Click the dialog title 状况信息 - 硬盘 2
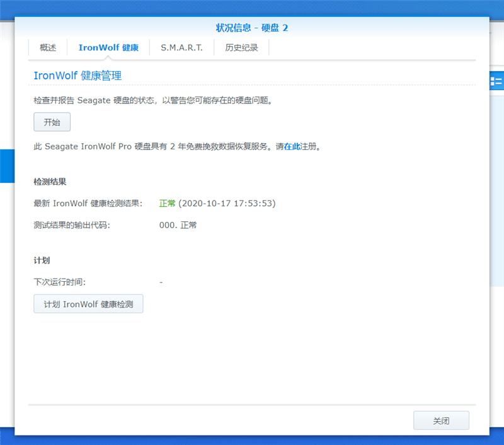 tap(252, 28)
